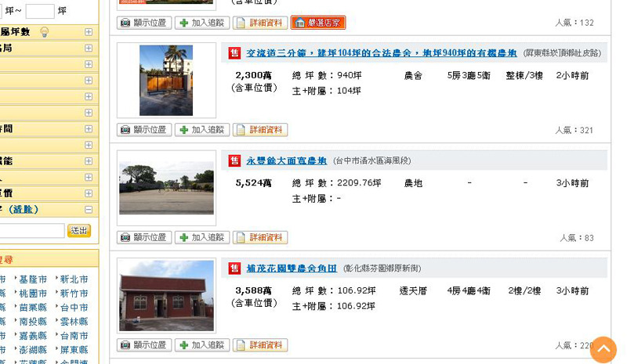The image size is (627, 364).
Task: Click the lightbulb hint icon beside 坪數
Action: coord(45,32)
